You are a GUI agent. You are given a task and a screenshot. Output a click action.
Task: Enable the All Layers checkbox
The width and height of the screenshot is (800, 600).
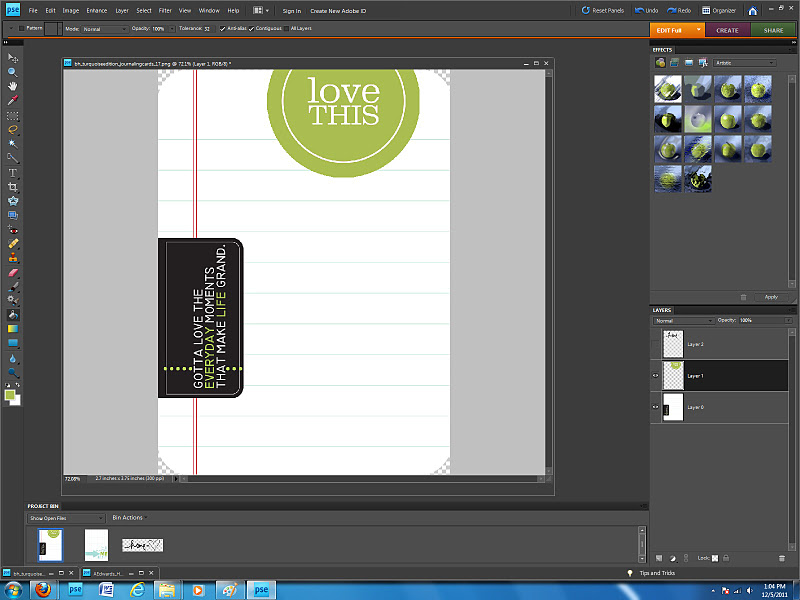coord(284,29)
